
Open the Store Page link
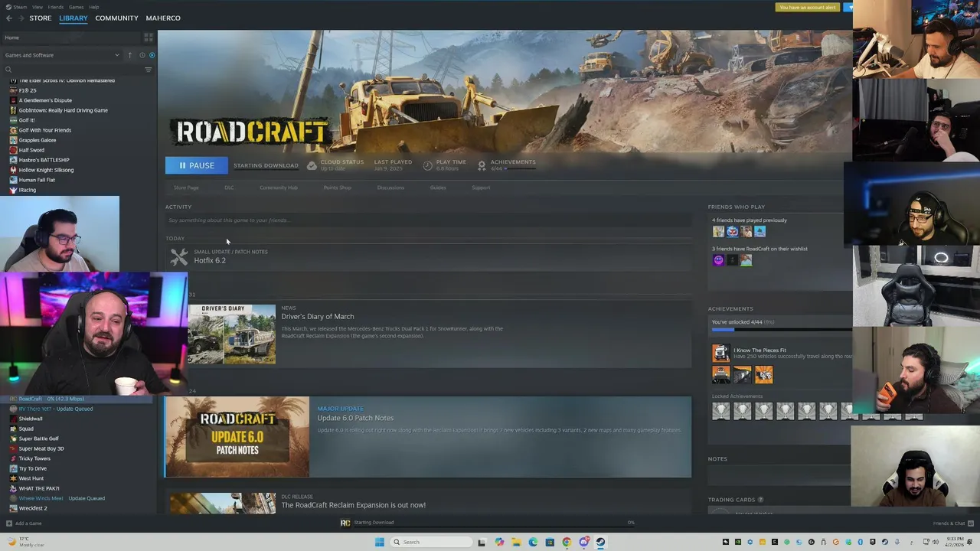click(x=186, y=187)
